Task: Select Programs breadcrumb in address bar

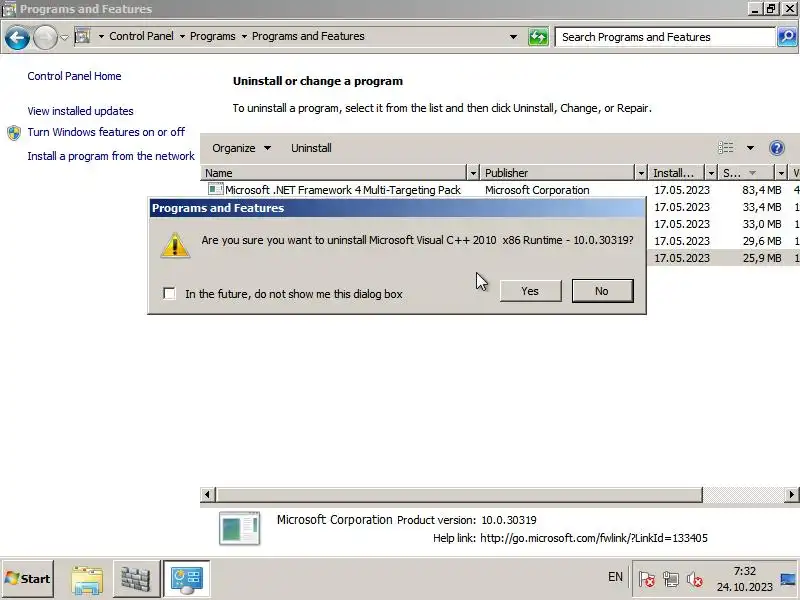Action: point(213,36)
